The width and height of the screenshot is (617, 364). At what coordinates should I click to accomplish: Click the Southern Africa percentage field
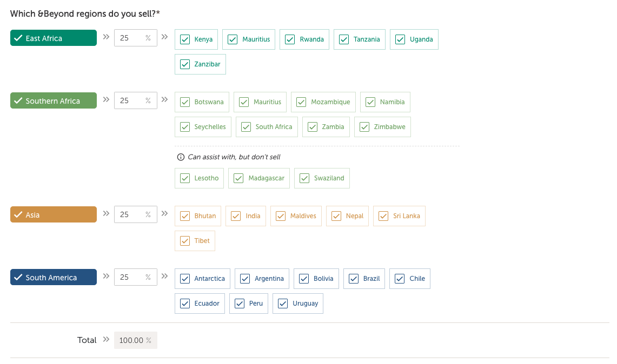point(131,101)
